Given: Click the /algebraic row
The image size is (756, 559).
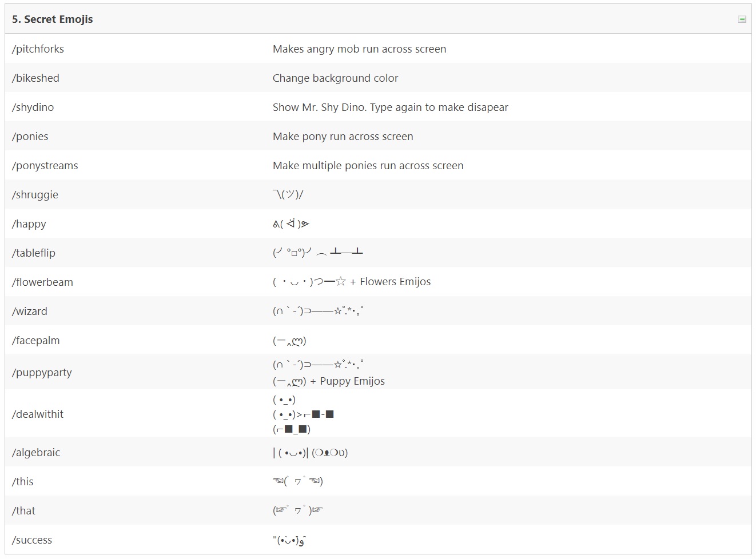Looking at the screenshot, I should pos(36,452).
